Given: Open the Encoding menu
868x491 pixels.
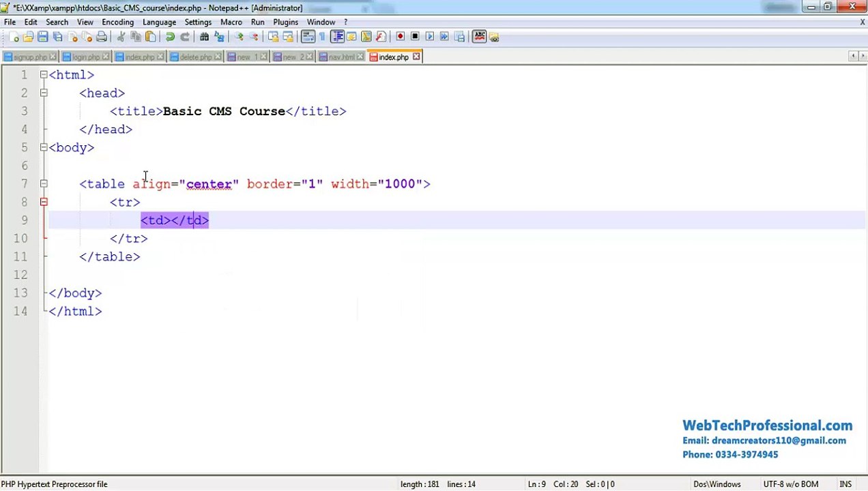Looking at the screenshot, I should (117, 22).
